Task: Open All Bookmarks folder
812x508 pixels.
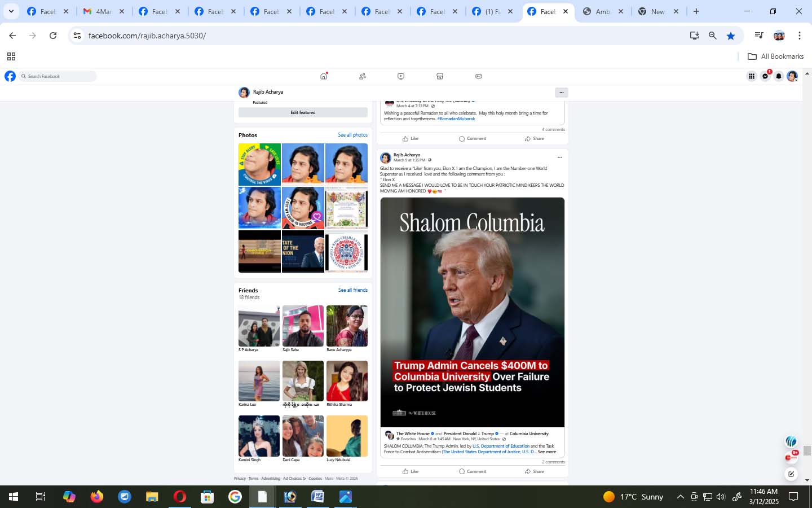Action: click(775, 56)
